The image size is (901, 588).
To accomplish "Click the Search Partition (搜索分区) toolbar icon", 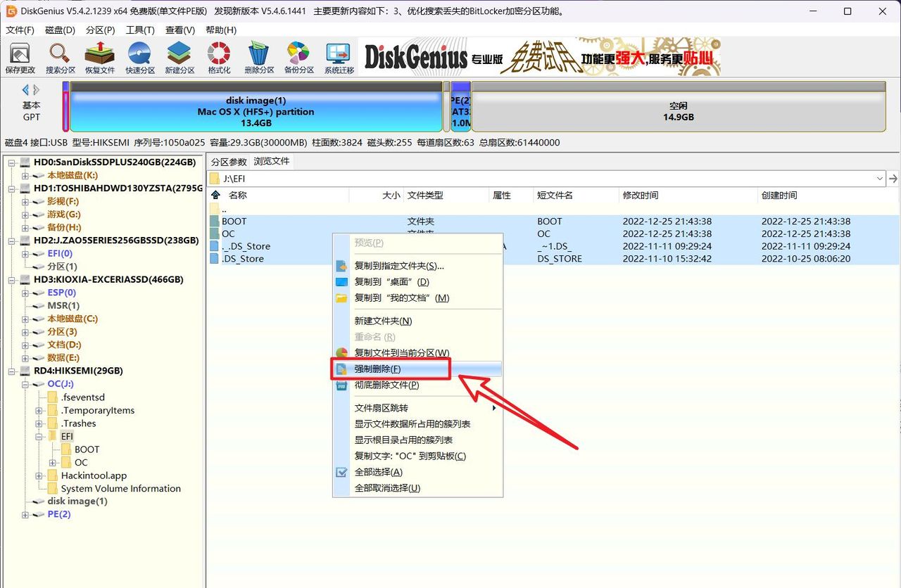I will [x=60, y=58].
